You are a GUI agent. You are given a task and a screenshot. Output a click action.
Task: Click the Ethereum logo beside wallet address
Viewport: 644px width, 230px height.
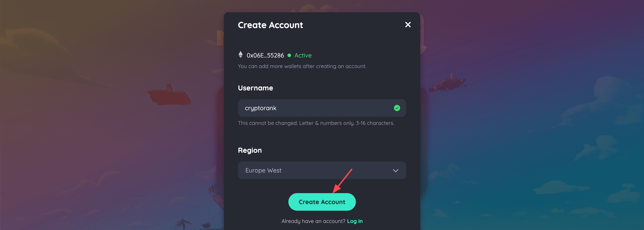click(x=241, y=55)
